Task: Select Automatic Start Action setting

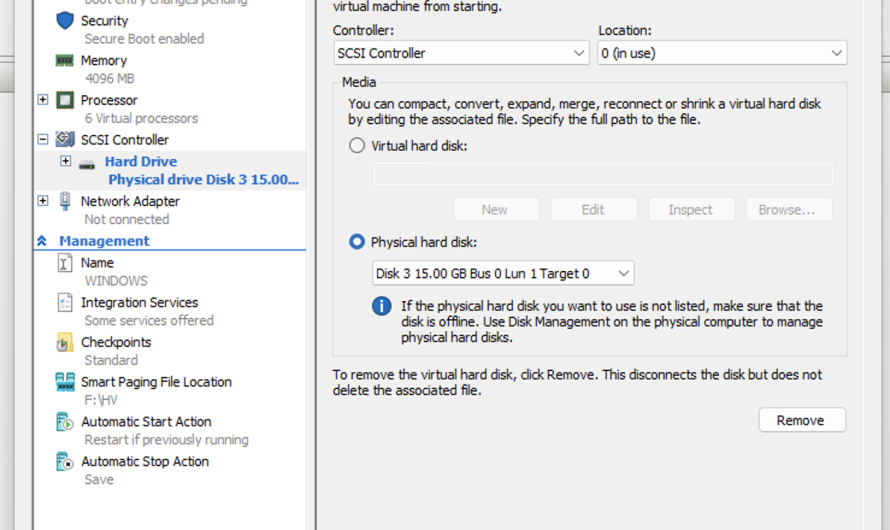Action: [146, 422]
